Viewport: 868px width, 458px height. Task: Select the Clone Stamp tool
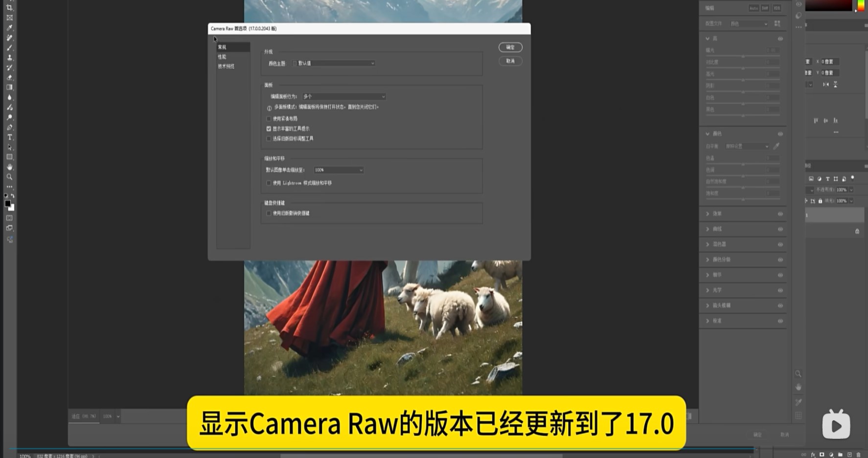(x=9, y=58)
